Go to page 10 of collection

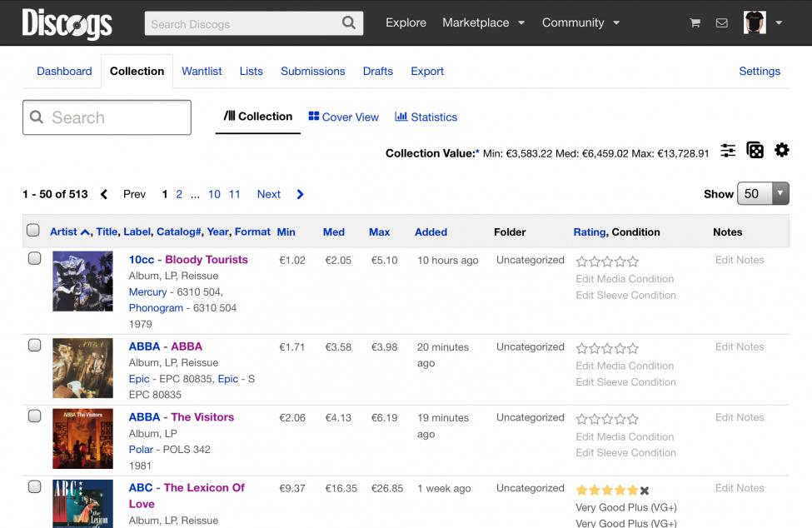214,194
